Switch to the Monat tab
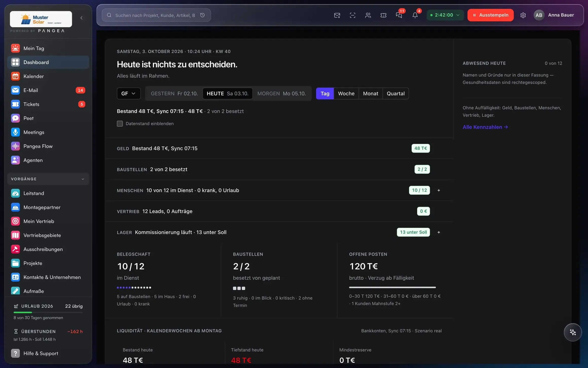 click(371, 93)
